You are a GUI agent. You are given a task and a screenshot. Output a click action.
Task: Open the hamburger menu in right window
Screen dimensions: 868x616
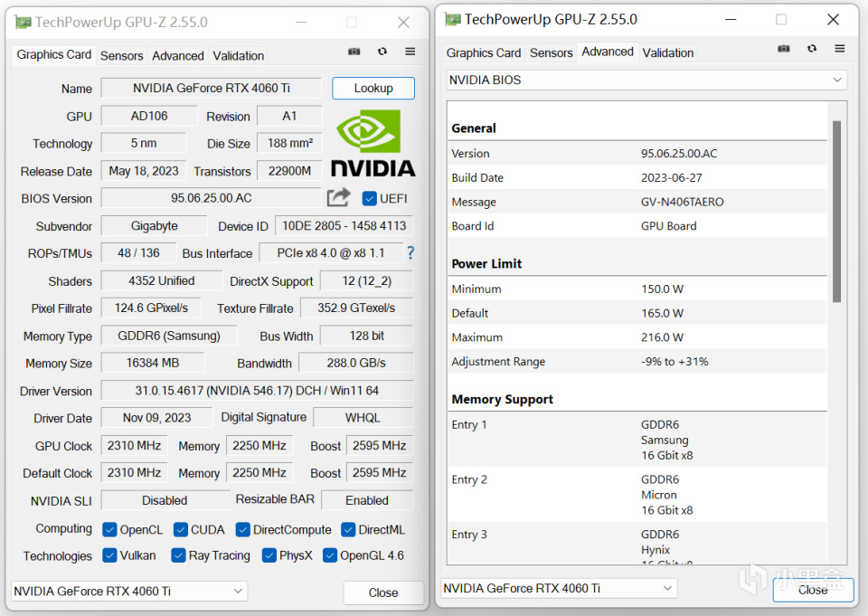[840, 49]
